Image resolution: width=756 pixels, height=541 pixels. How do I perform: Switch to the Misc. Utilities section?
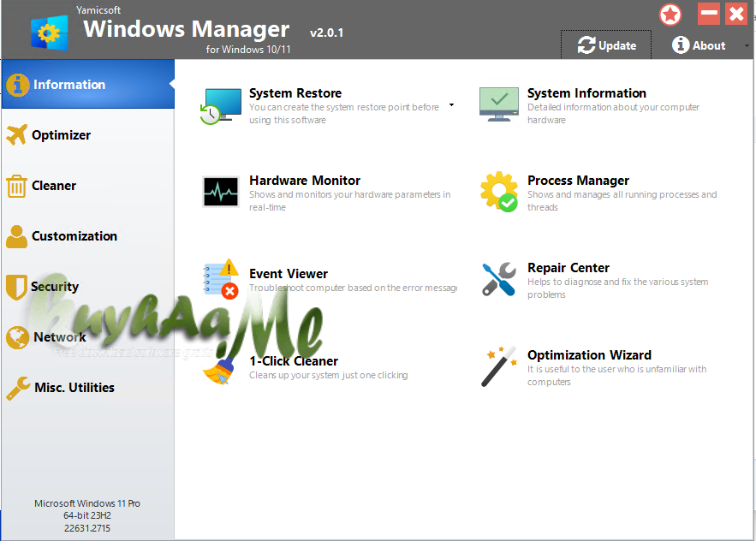tap(87, 388)
